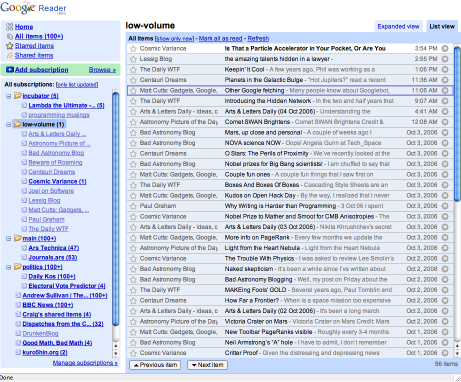
Task: Click the arrow icon on the Neil Armstrong's hole row
Action: click(x=445, y=342)
